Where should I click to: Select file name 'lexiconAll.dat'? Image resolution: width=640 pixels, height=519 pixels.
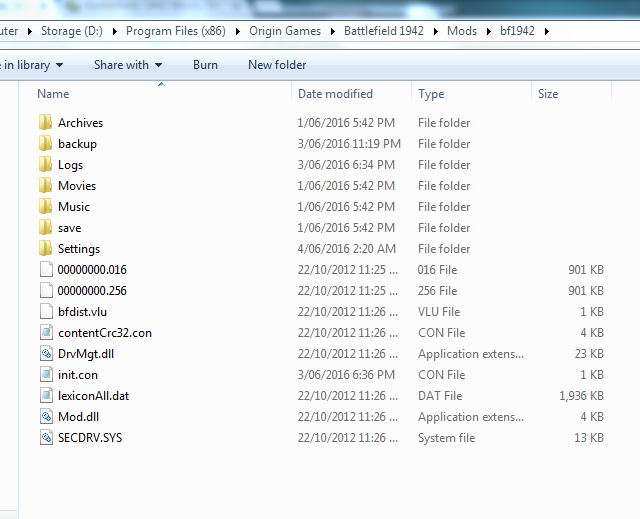coord(93,396)
